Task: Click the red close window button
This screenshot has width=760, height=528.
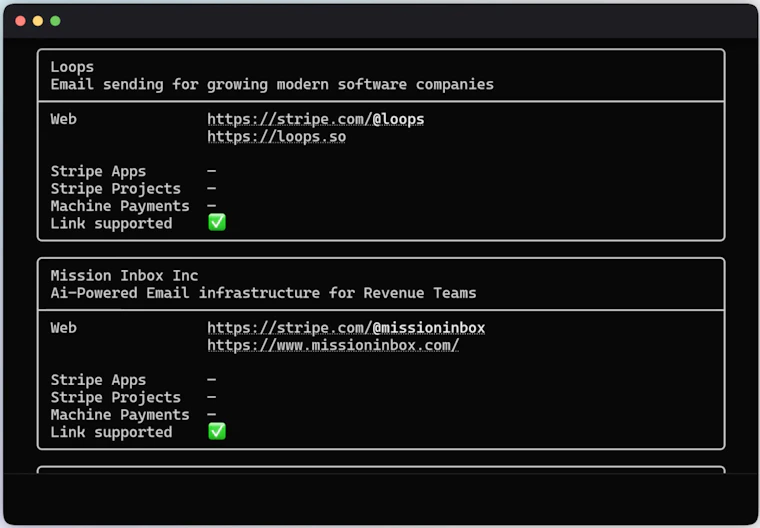Action: [x=20, y=21]
